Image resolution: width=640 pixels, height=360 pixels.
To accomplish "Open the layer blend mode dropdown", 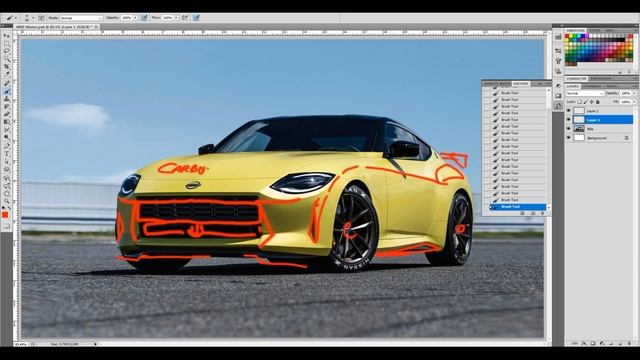I will 584,93.
